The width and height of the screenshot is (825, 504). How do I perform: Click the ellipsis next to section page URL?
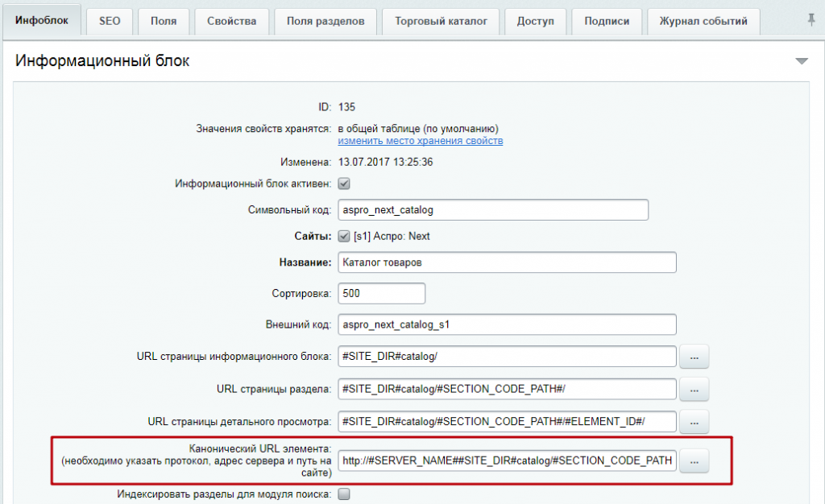pos(694,389)
